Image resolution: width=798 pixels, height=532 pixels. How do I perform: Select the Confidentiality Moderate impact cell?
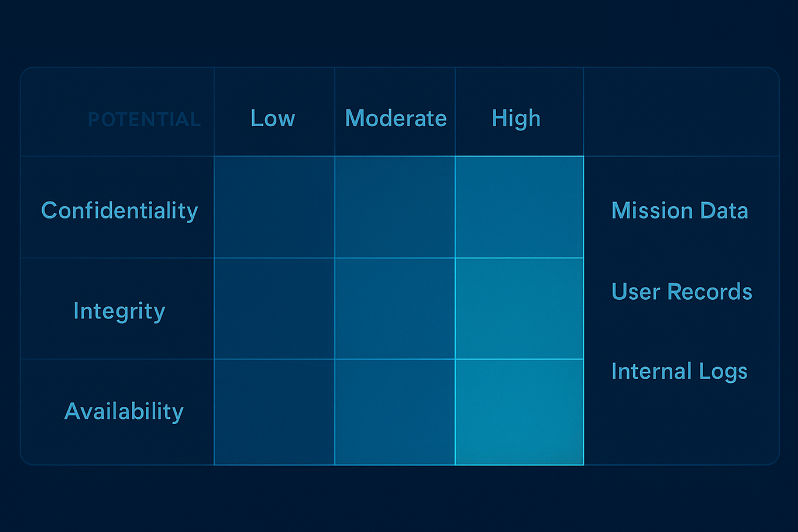[x=395, y=207]
